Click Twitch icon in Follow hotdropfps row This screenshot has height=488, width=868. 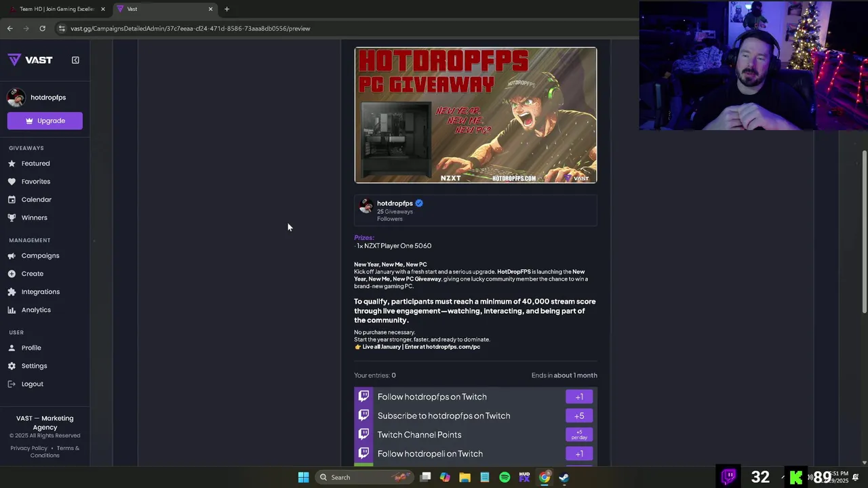point(364,396)
